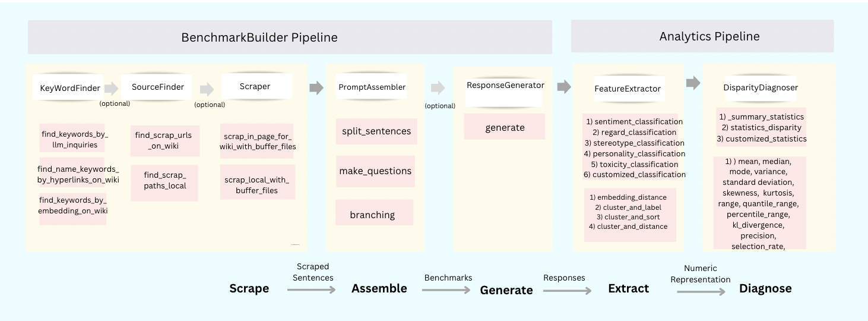868x321 pixels.
Task: Click the generate method box
Action: point(505,127)
